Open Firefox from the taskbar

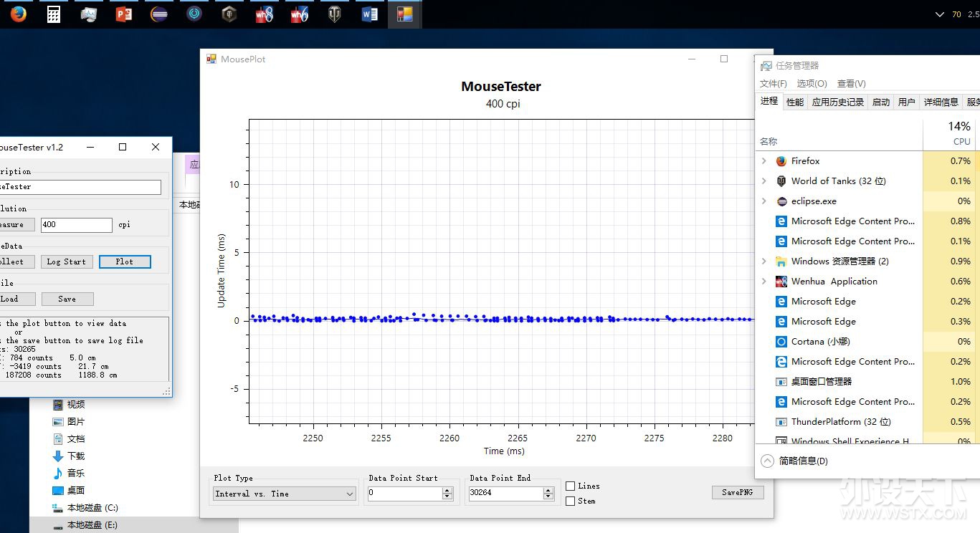pos(19,14)
